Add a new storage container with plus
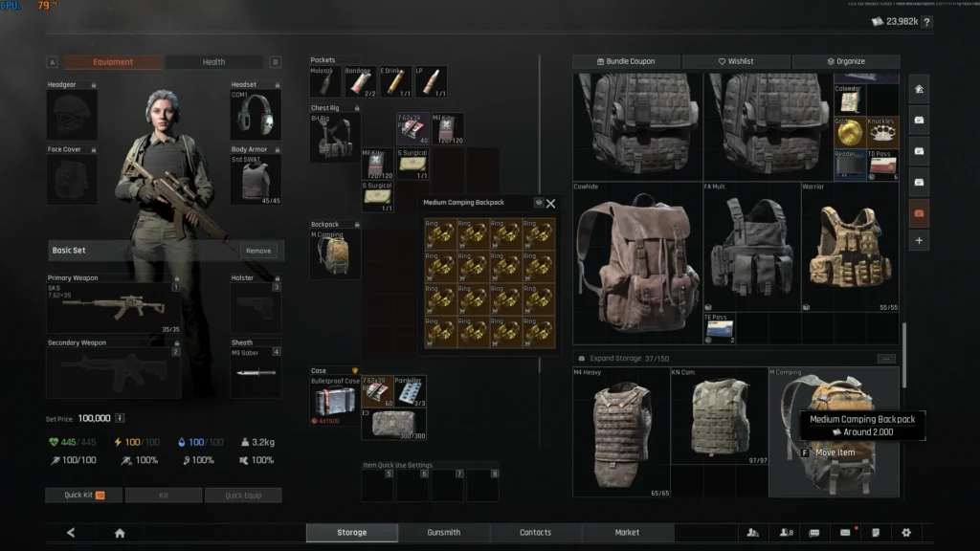The width and height of the screenshot is (980, 551). point(919,240)
